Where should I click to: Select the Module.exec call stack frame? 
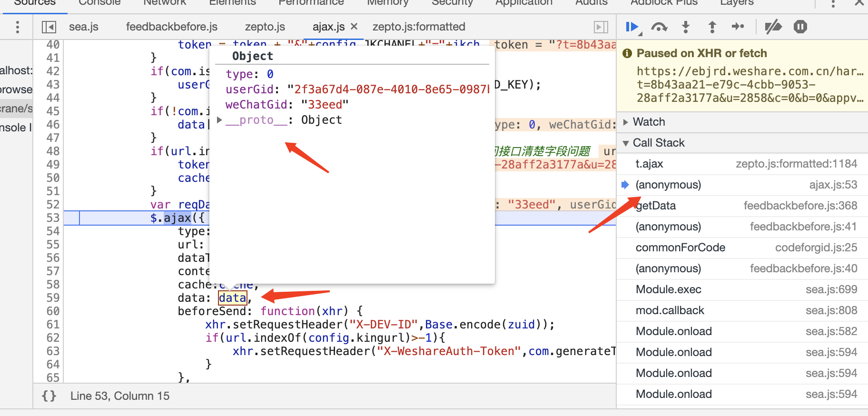tap(742, 289)
